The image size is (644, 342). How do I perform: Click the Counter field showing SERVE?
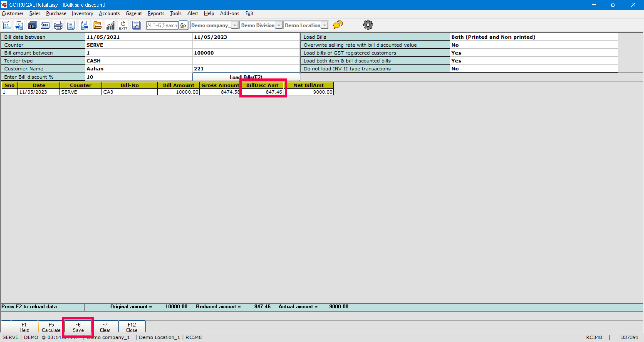[139, 45]
